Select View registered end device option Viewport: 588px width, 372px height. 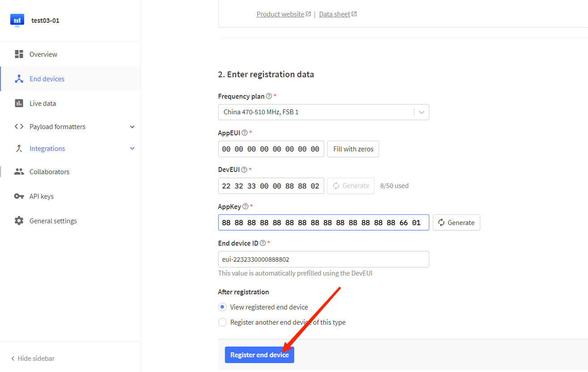[222, 307]
